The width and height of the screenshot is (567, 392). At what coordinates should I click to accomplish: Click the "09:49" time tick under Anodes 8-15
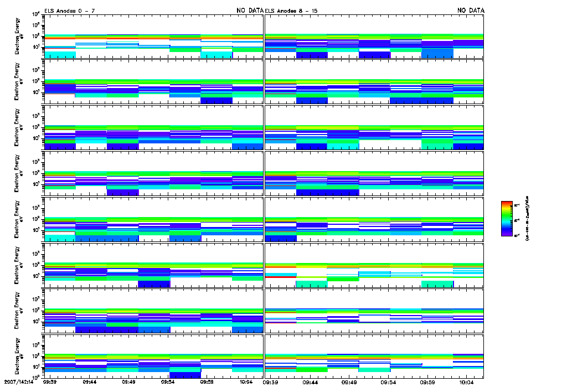click(349, 382)
